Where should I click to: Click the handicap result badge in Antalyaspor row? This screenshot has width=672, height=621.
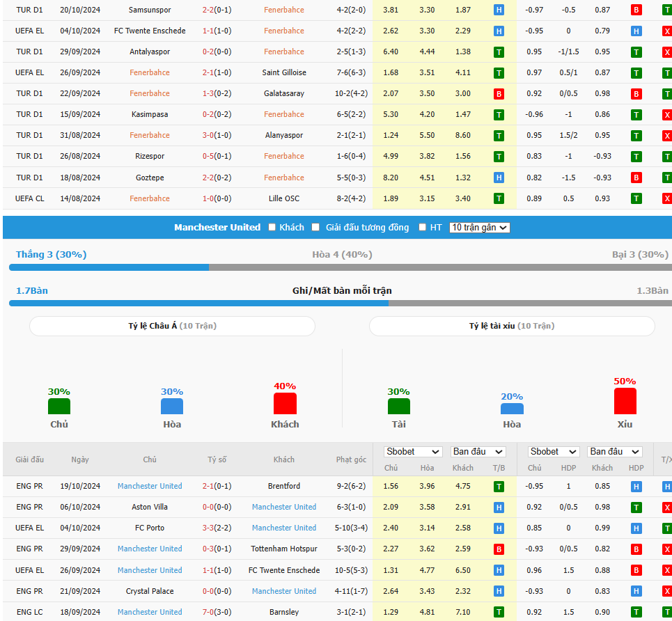pos(636,52)
